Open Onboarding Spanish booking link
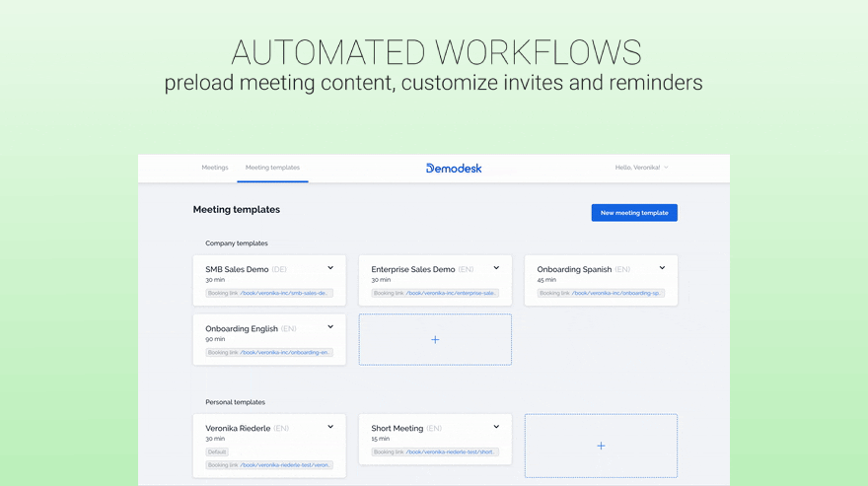The image size is (868, 486). point(616,293)
